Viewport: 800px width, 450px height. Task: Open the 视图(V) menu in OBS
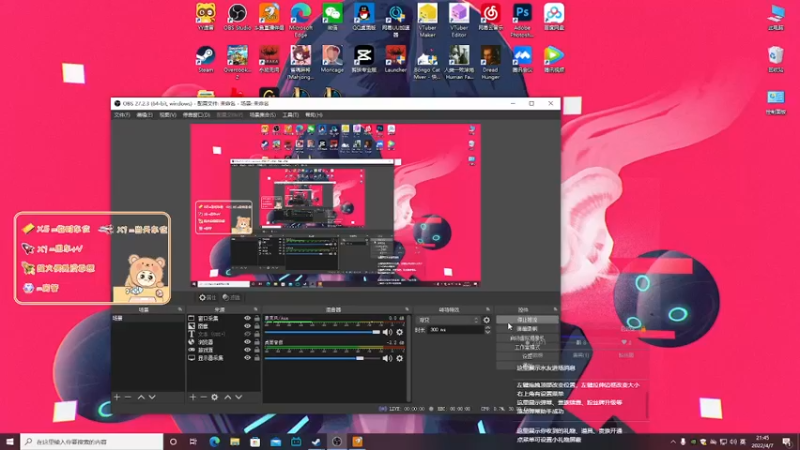coord(167,115)
